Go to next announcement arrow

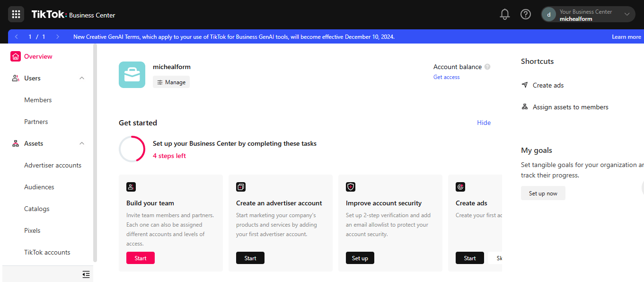pos(58,36)
